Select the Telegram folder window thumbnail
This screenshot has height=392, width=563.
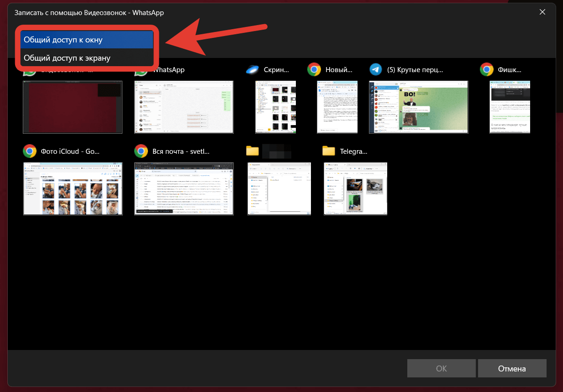[355, 188]
